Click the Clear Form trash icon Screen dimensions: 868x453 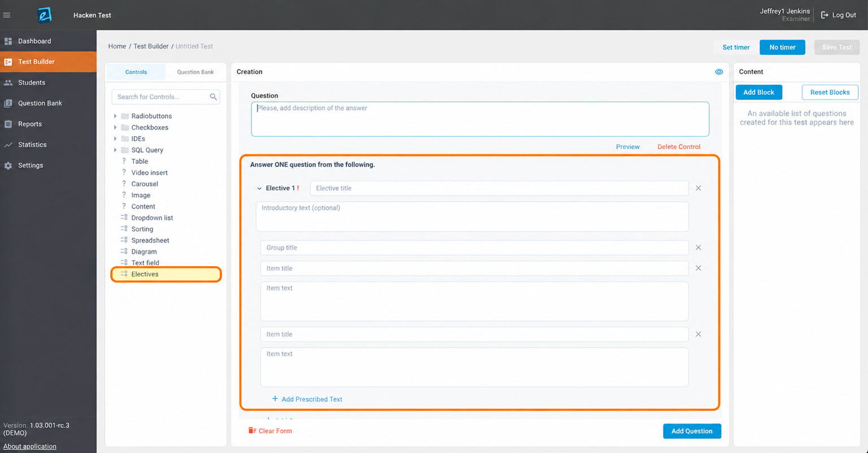click(x=252, y=431)
